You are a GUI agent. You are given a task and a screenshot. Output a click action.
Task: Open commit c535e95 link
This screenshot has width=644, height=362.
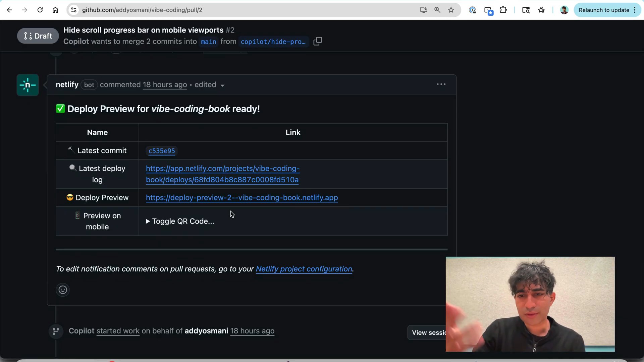coord(162,151)
